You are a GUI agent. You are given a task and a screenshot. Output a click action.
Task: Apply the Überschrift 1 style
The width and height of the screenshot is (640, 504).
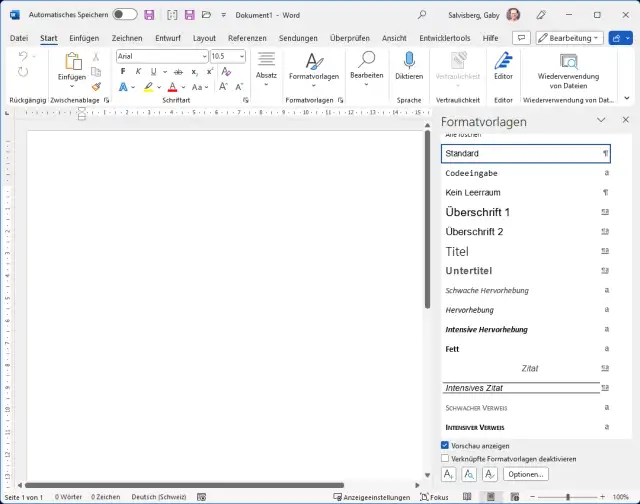point(478,212)
